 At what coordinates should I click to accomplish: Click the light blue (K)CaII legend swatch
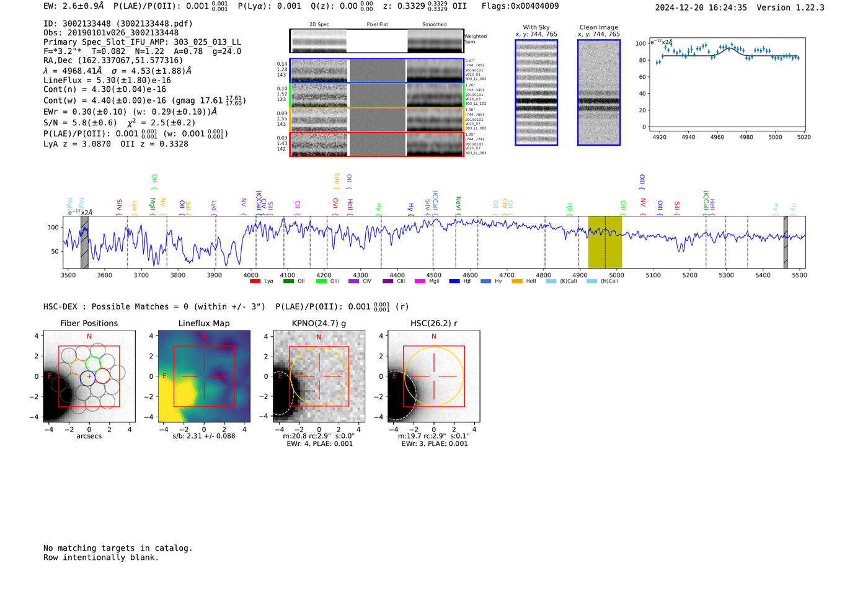coord(551,282)
